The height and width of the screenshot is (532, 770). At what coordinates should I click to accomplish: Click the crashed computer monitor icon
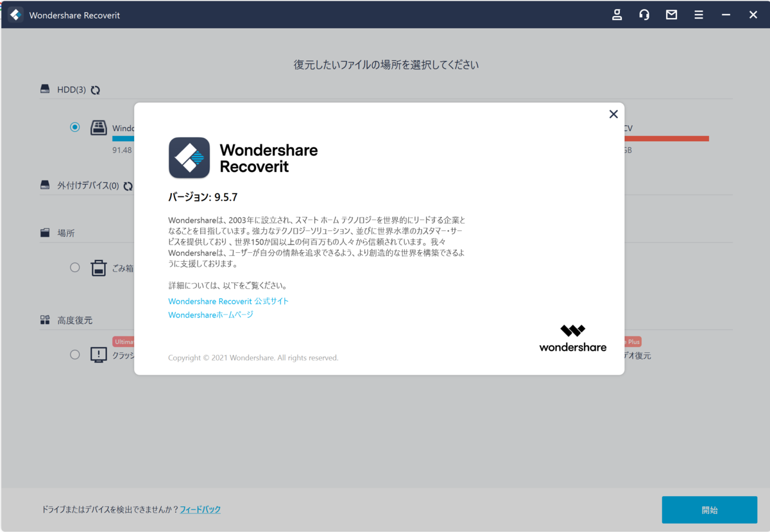click(x=98, y=355)
